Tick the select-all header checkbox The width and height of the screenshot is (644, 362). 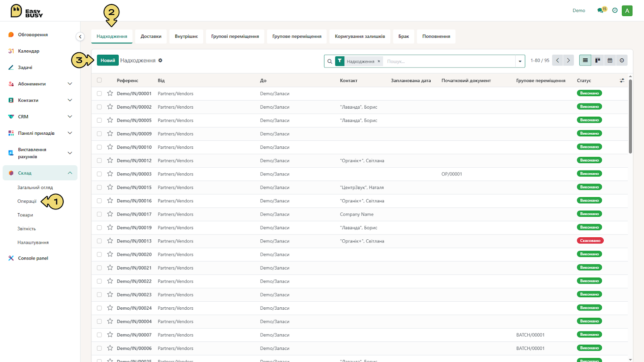click(99, 80)
